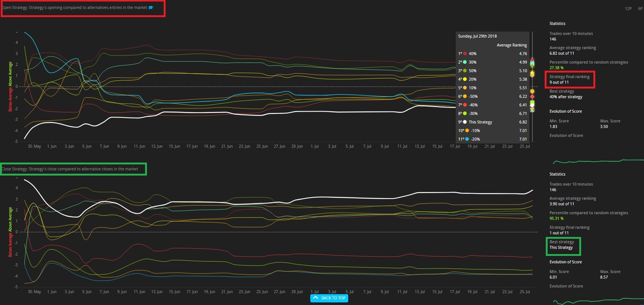
Task: Click the Back to Top button
Action: (x=329, y=298)
